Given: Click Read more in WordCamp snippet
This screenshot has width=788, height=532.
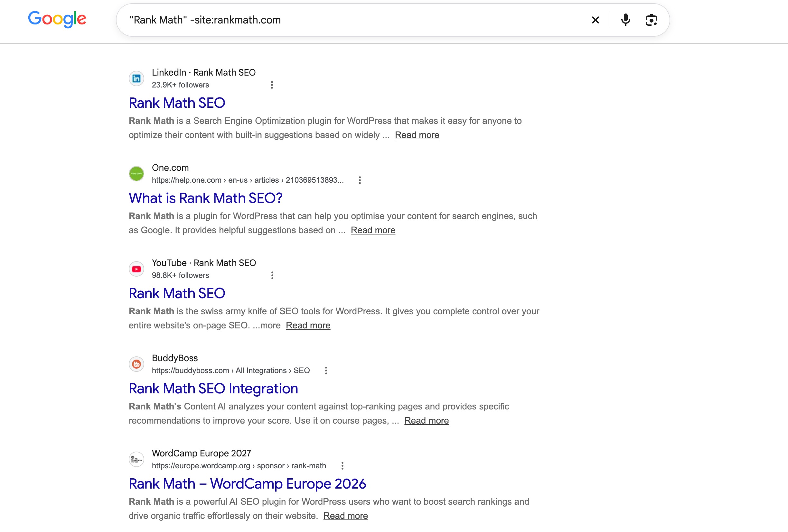Looking at the screenshot, I should [345, 516].
